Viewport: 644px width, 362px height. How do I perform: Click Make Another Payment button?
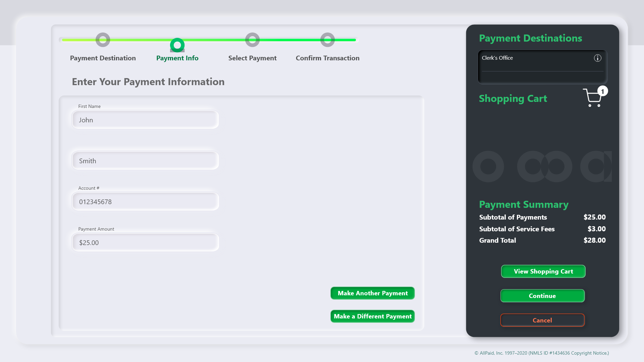(x=372, y=293)
